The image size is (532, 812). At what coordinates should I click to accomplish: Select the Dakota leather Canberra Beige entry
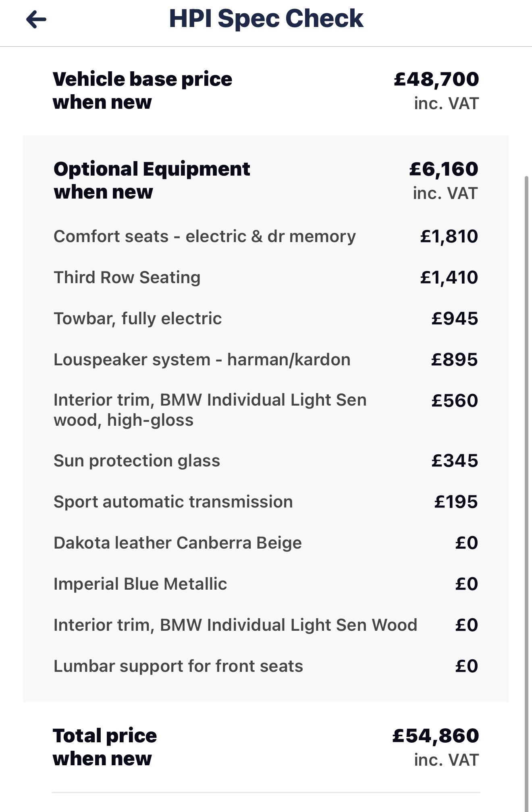[177, 543]
